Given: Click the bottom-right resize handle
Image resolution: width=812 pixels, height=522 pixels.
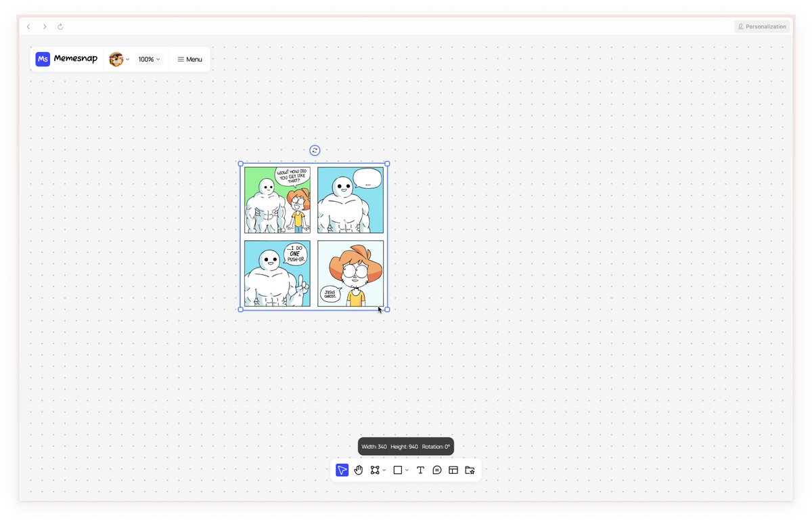Looking at the screenshot, I should pos(387,309).
